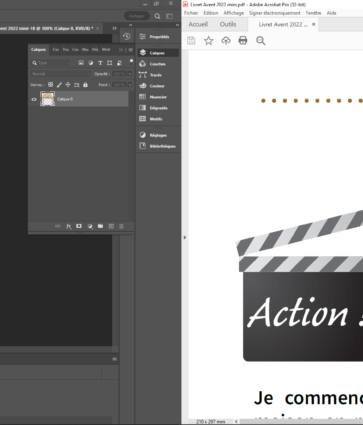The width and height of the screenshot is (363, 425).
Task: Open the History panel clock icon
Action: 126,37
